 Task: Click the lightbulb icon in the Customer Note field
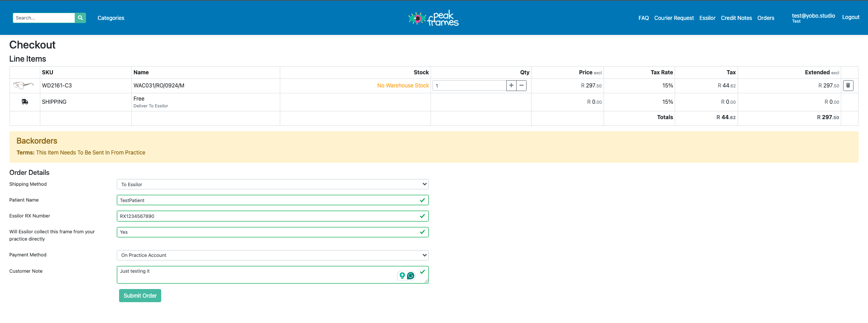[x=402, y=275]
